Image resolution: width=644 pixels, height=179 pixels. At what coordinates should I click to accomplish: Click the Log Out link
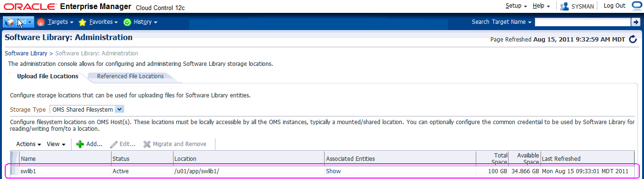614,6
